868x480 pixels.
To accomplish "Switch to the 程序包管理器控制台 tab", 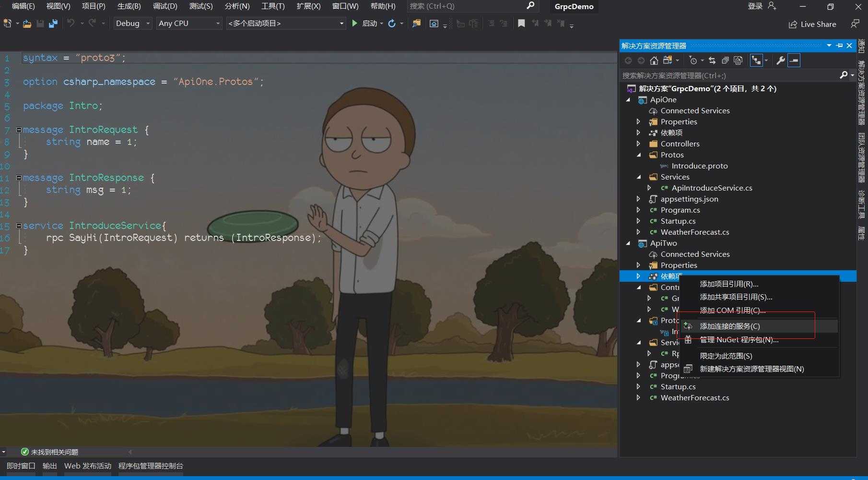I will click(x=151, y=466).
